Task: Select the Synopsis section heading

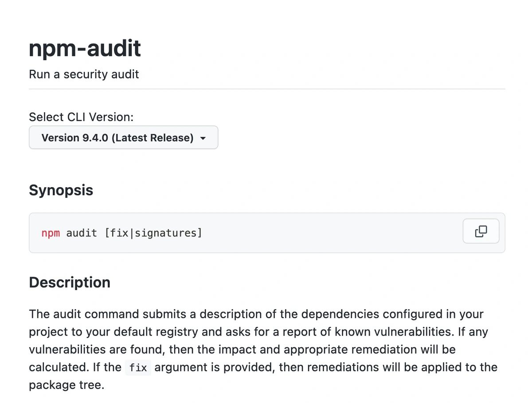Action: tap(61, 190)
